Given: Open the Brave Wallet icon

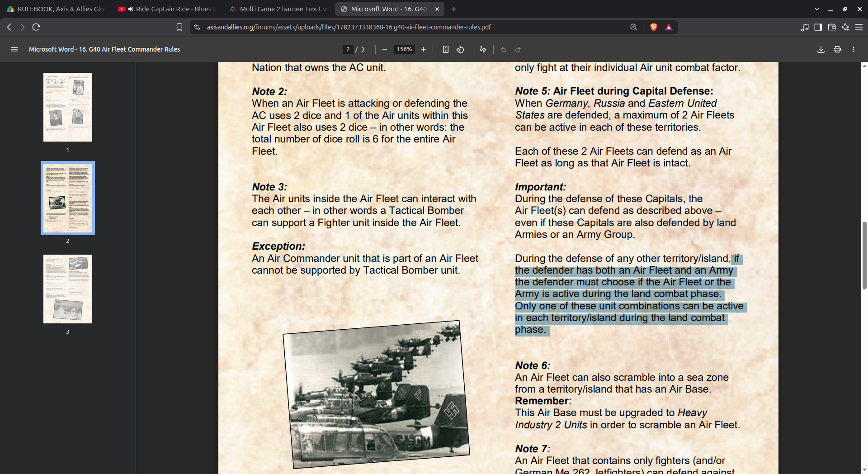Looking at the screenshot, I should (x=832, y=27).
